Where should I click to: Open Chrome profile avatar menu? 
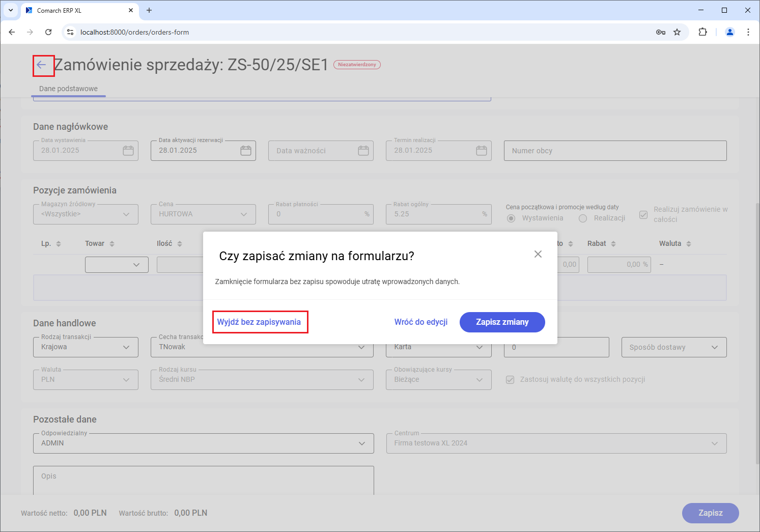pyautogui.click(x=730, y=32)
